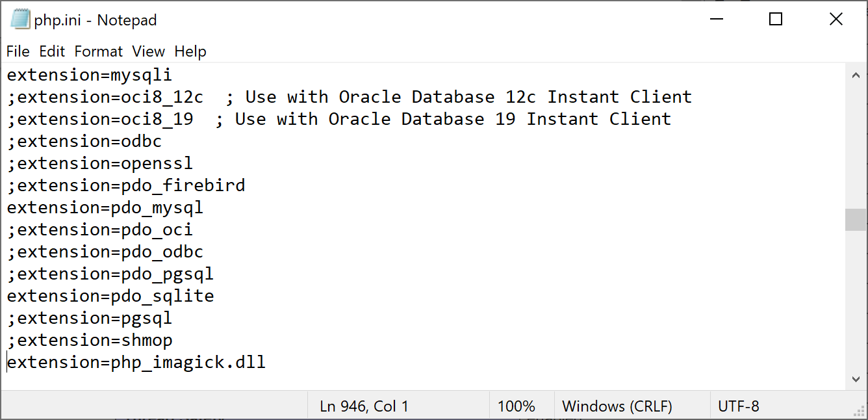Click the ;extension=oci8_12c line
Screen dimensions: 868x420
[x=350, y=97]
